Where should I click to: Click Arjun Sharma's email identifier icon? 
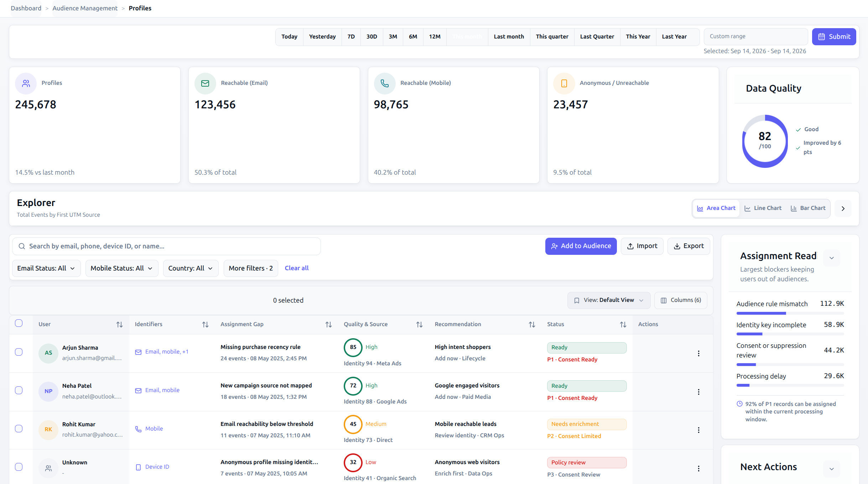tap(138, 352)
